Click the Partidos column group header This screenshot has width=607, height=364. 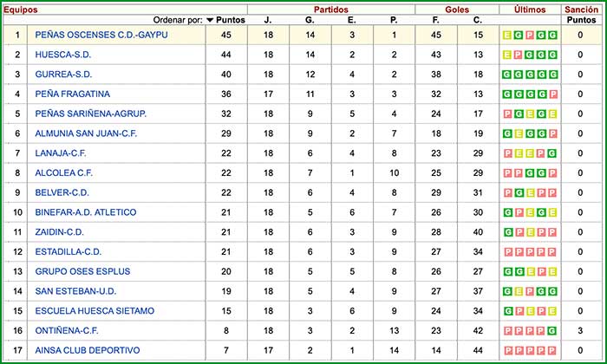[330, 7]
